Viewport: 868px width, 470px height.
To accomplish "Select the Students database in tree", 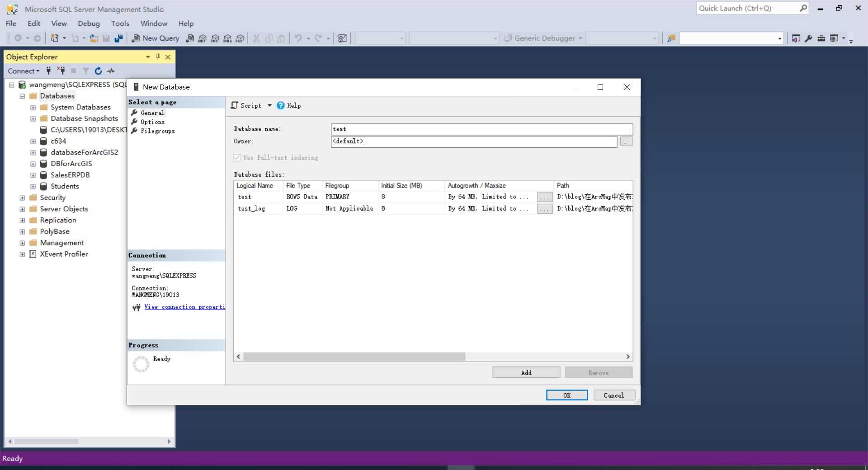I will pyautogui.click(x=65, y=186).
